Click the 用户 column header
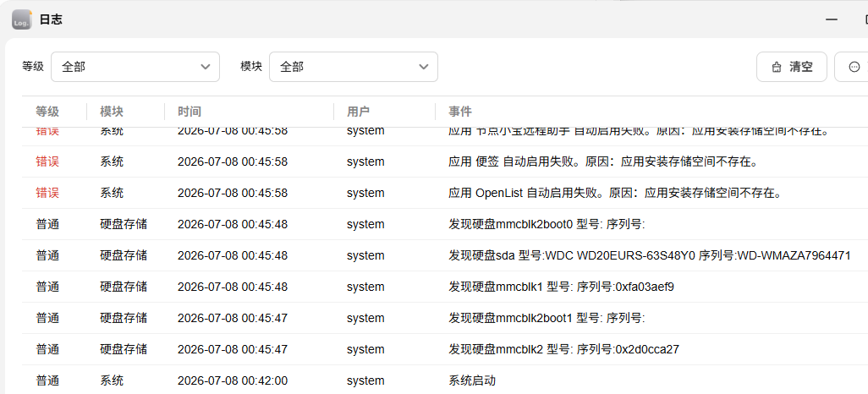Viewport: 868px width, 394px height. click(358, 112)
